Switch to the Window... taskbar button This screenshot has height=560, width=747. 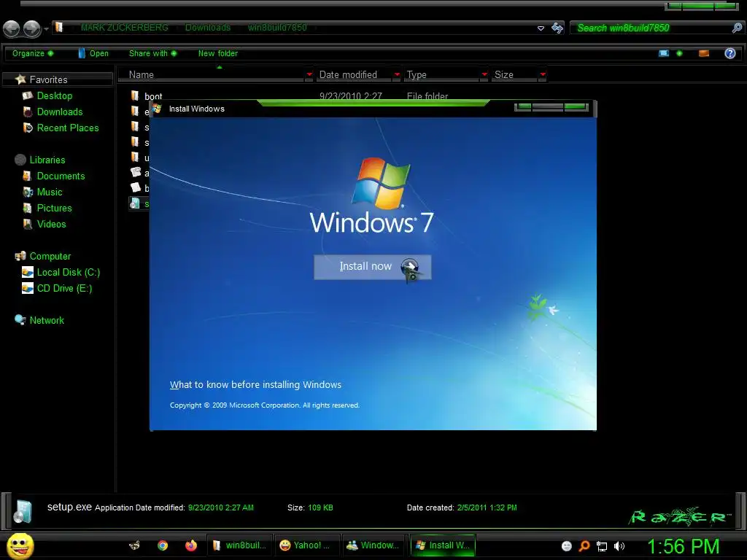(x=373, y=545)
